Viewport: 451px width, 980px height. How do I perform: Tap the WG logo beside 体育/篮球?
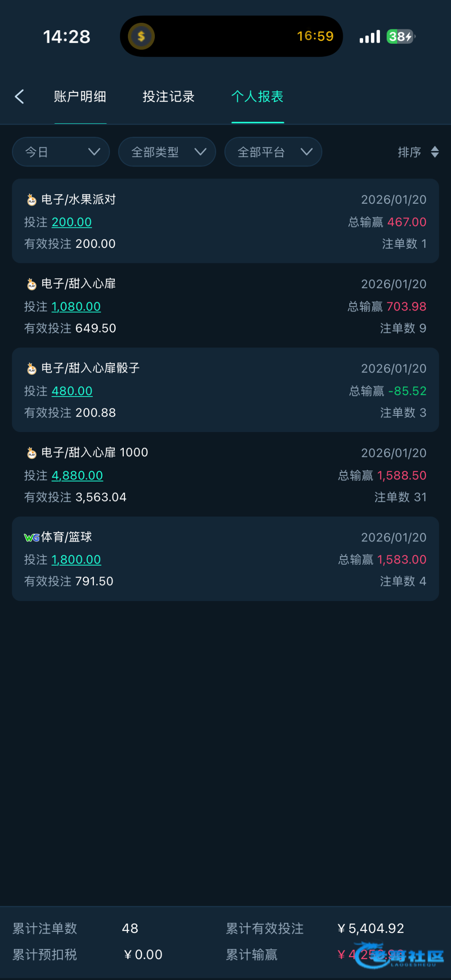tap(31, 537)
